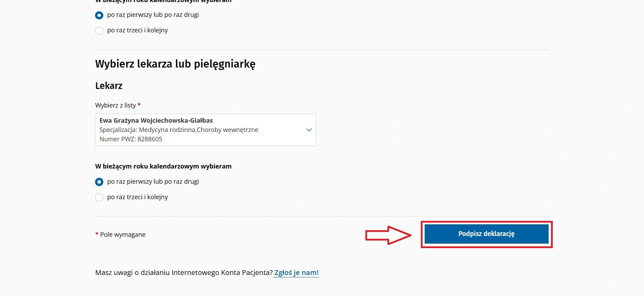Click the doctor name Ewa Grażyna Wojciechowska-Giałbas
The width and height of the screenshot is (644, 296).
tap(156, 121)
